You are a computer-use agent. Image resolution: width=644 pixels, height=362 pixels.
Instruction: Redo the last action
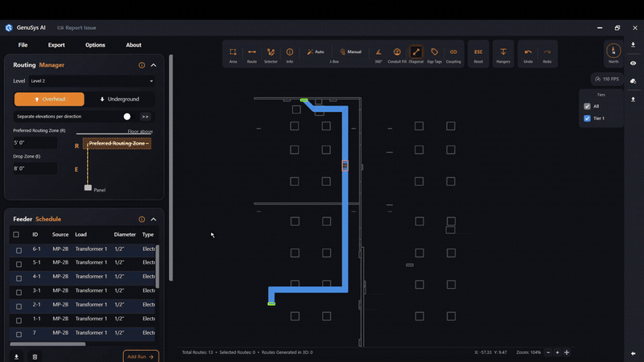coord(547,55)
